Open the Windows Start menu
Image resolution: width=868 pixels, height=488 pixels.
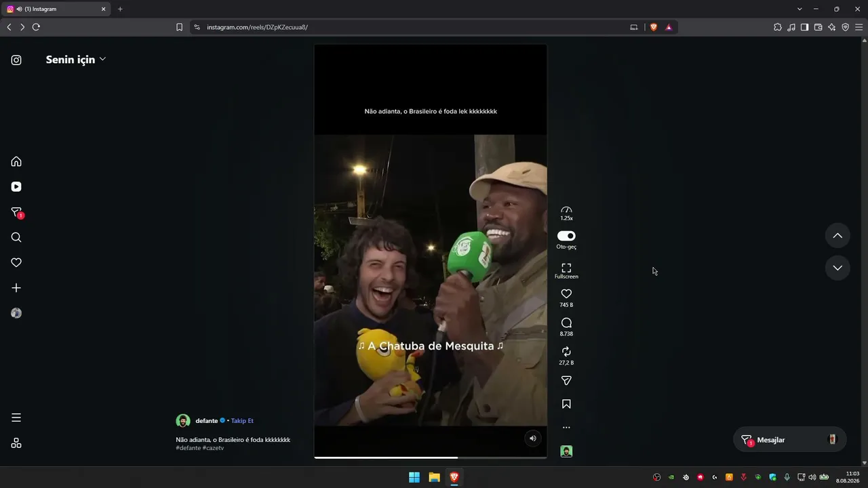pyautogui.click(x=414, y=477)
